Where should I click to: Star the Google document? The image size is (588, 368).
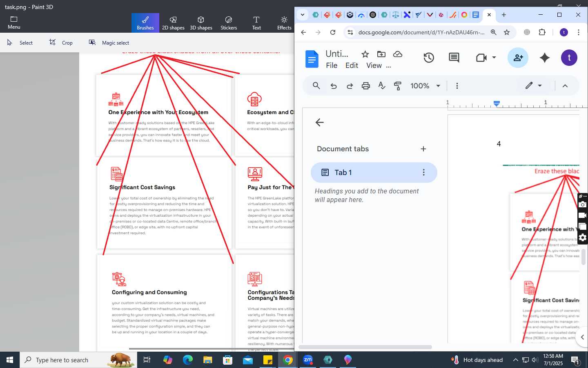coord(365,54)
